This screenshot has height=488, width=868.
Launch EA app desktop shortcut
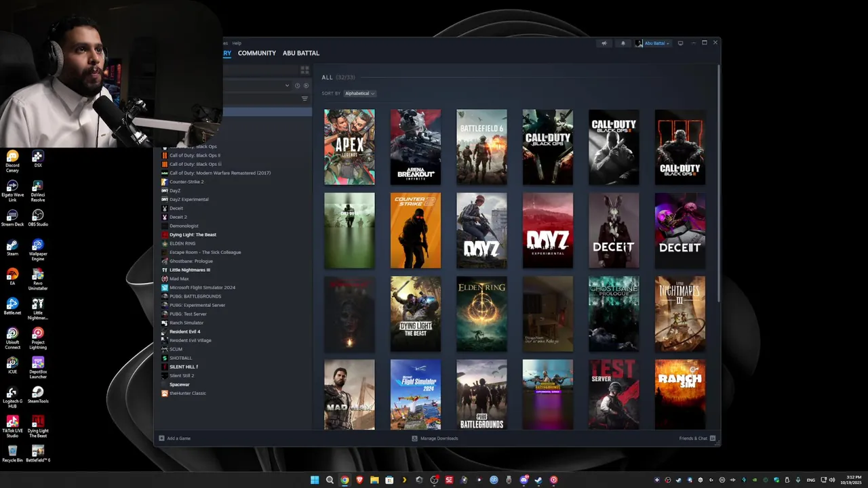(12, 277)
